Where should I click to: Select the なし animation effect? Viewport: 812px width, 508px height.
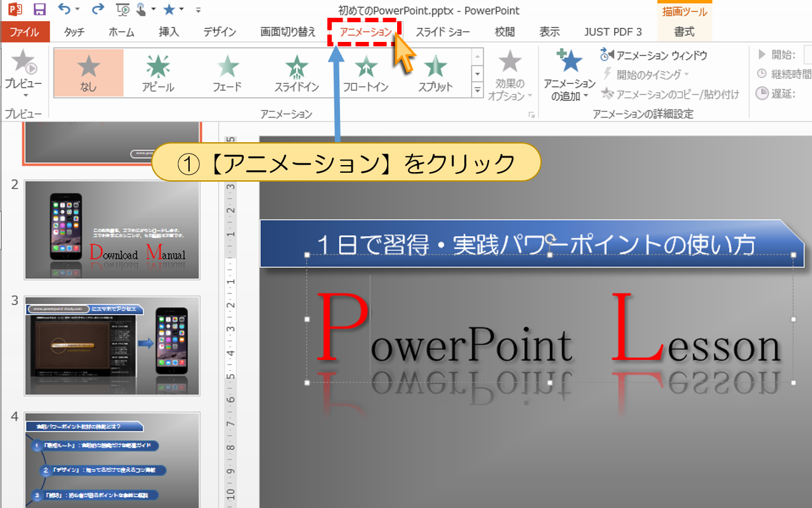point(89,73)
